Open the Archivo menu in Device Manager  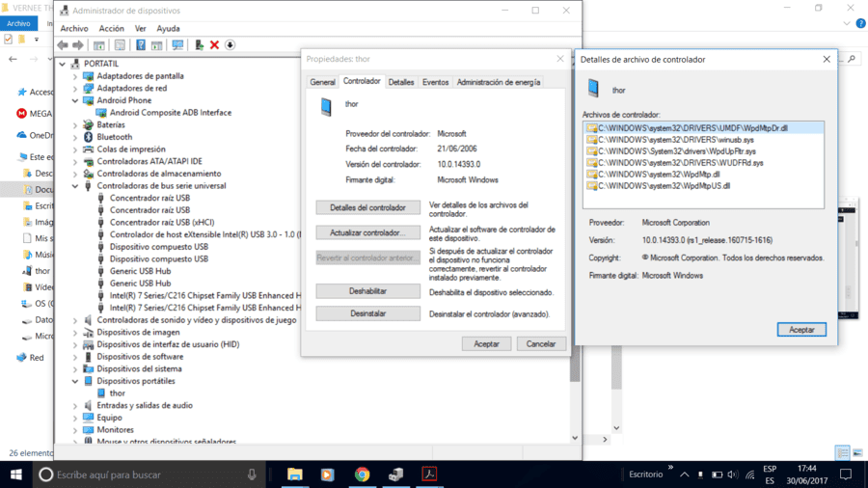coord(74,28)
